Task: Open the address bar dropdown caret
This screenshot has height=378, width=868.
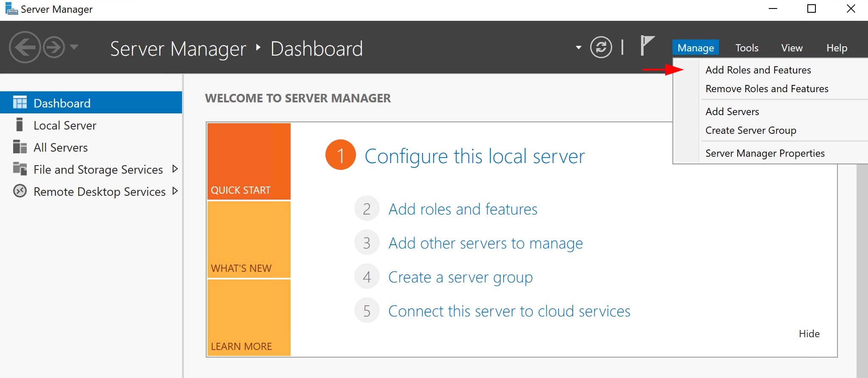Action: point(578,48)
